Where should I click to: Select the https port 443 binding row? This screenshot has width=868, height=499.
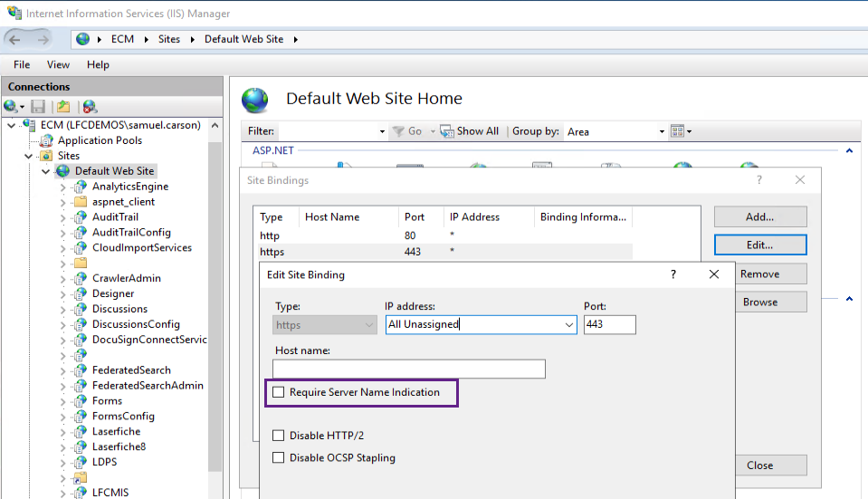coord(445,252)
